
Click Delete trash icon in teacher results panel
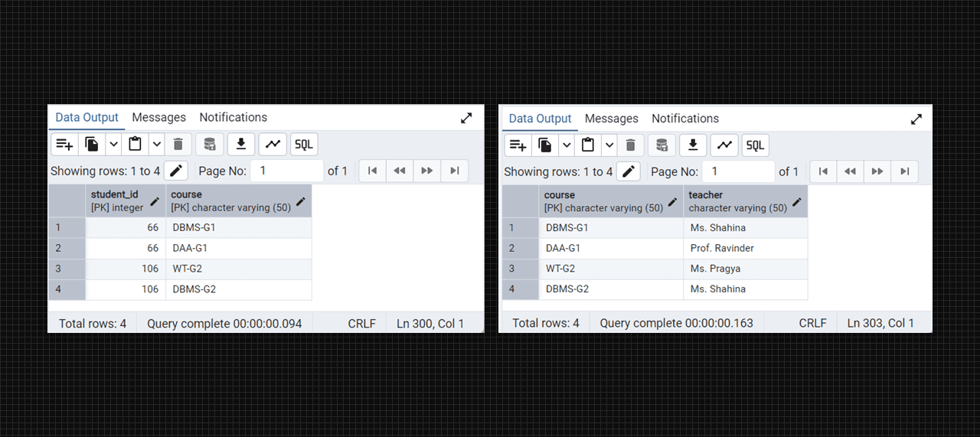coord(630,145)
